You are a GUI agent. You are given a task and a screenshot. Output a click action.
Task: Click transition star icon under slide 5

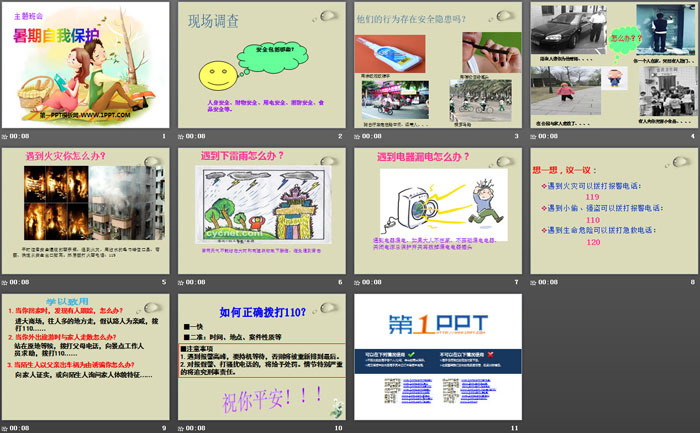click(x=5, y=283)
